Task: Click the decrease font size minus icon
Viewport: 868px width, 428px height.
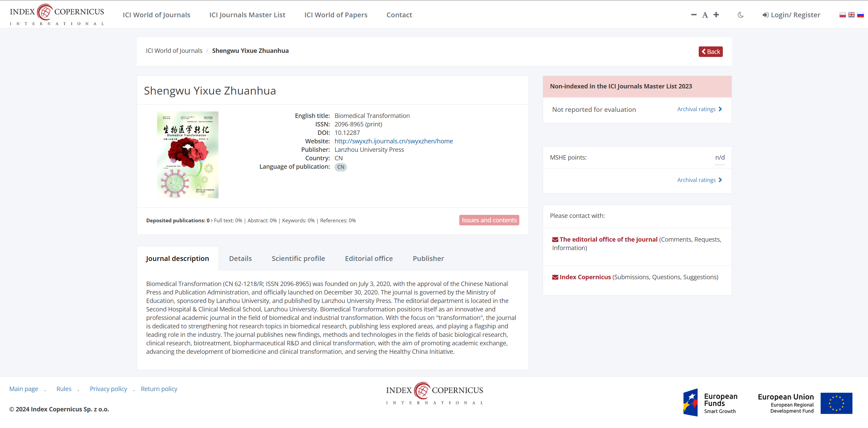Action: point(694,15)
